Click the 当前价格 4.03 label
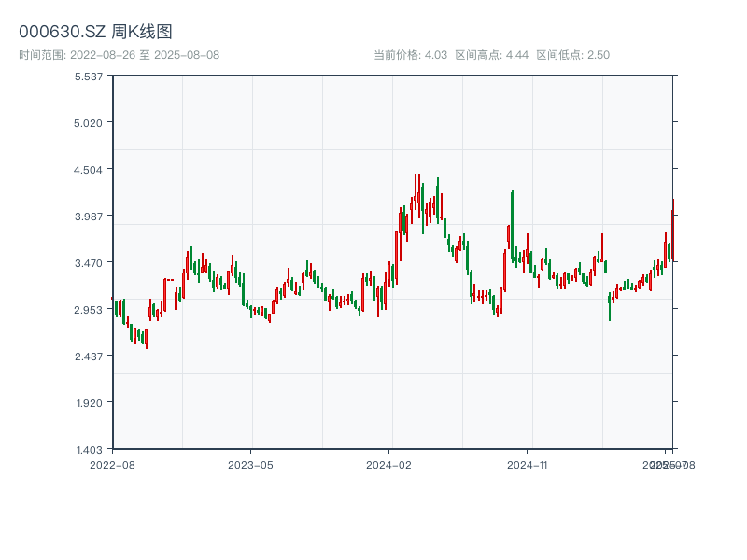Viewport: 747px width, 560px height. (x=410, y=55)
